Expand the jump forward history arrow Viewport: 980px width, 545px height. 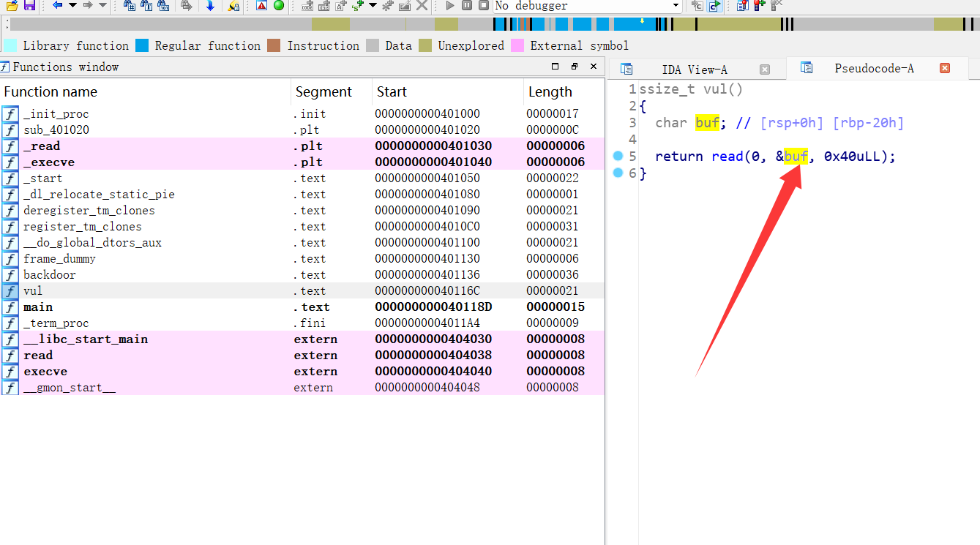pyautogui.click(x=102, y=6)
